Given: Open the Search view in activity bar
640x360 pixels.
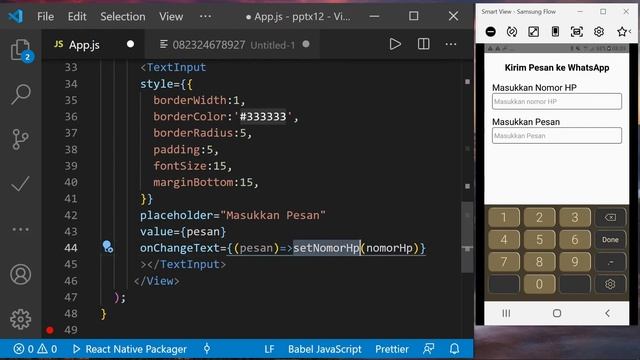Looking at the screenshot, I should coord(20,94).
